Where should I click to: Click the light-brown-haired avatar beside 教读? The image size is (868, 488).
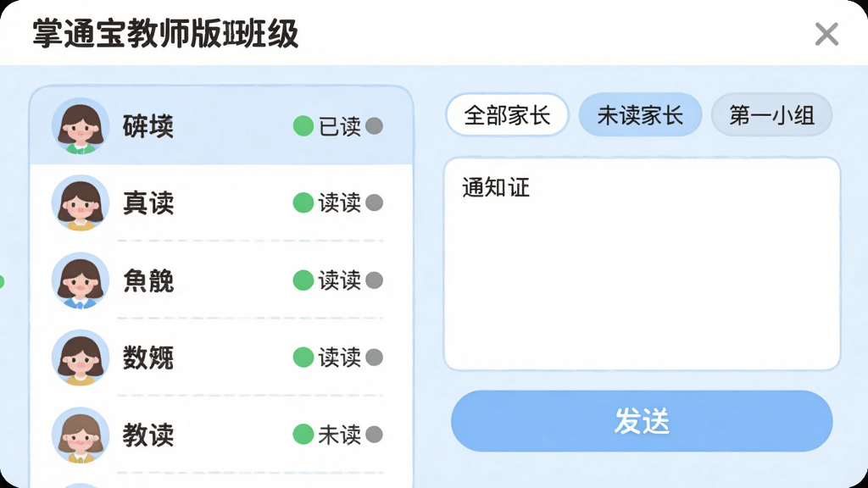point(81,435)
